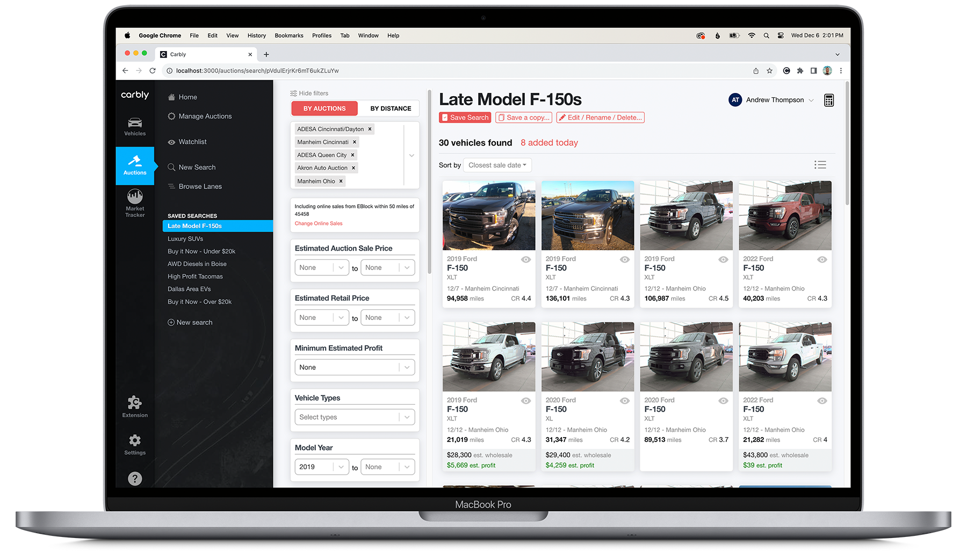This screenshot has width=967, height=560.
Task: Open the Bookmarks menu in the menu bar
Action: (288, 35)
